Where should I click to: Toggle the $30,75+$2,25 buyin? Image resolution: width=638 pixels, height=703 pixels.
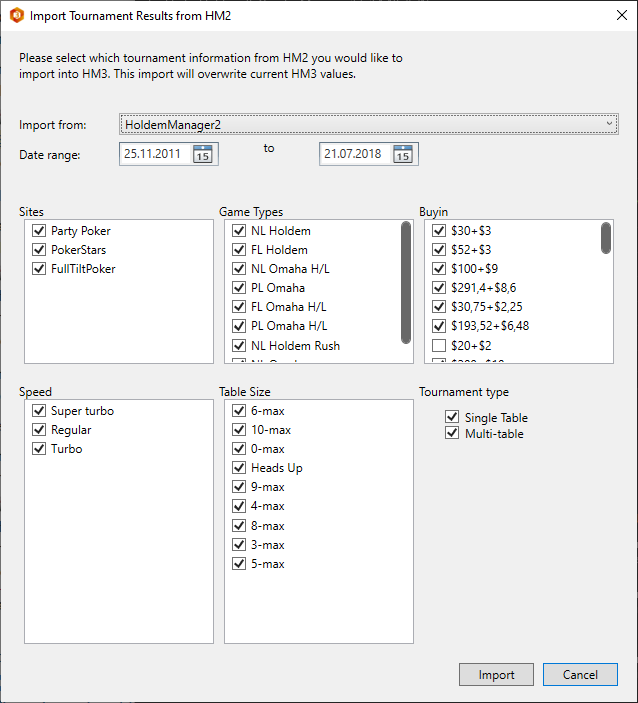439,307
